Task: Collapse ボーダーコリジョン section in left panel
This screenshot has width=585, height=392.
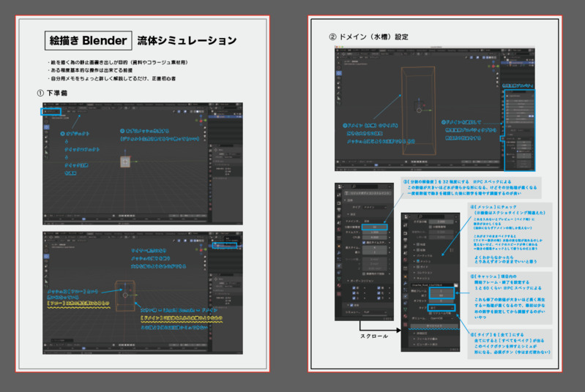Action: 361,281
